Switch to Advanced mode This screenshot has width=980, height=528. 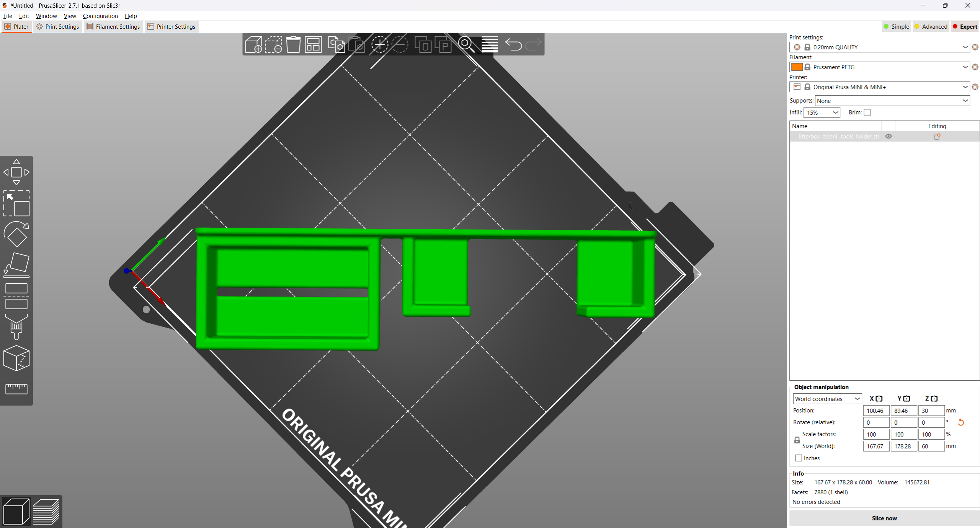[931, 26]
